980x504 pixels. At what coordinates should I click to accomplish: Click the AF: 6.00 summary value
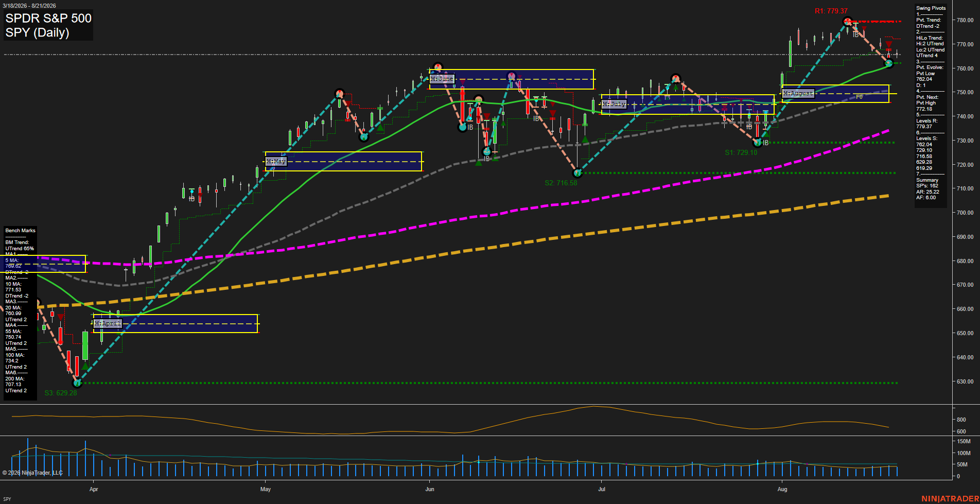[x=926, y=198]
